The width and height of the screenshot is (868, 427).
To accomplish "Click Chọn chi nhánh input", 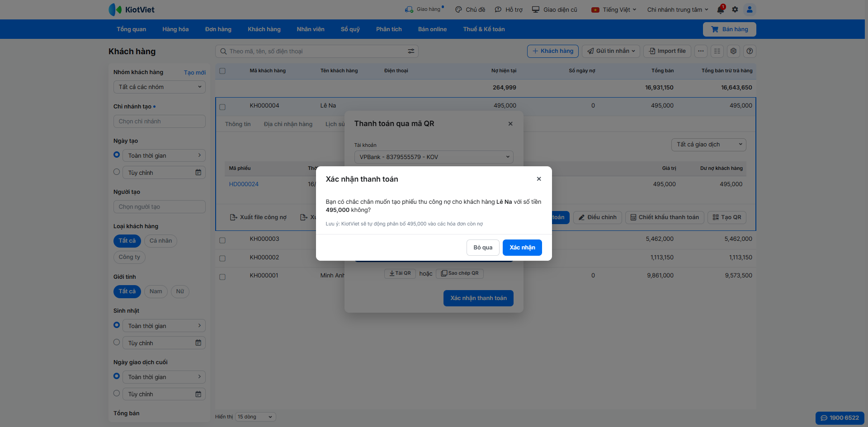I will point(160,122).
